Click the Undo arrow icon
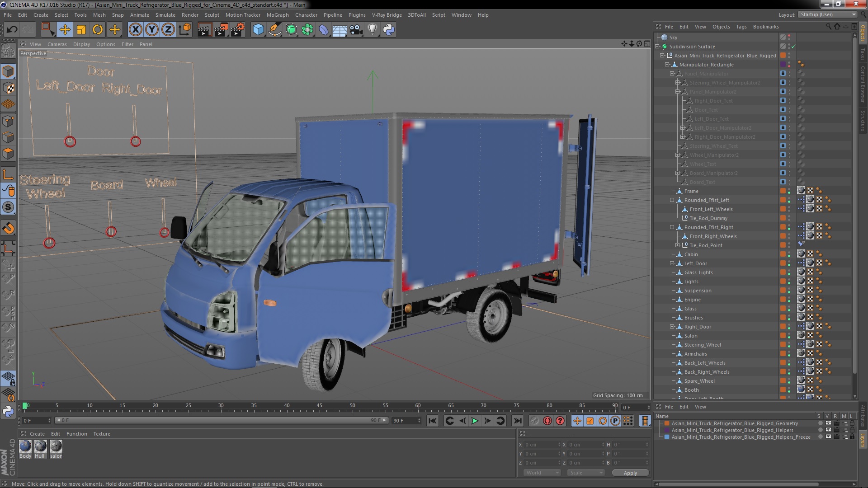The width and height of the screenshot is (868, 488). [12, 30]
